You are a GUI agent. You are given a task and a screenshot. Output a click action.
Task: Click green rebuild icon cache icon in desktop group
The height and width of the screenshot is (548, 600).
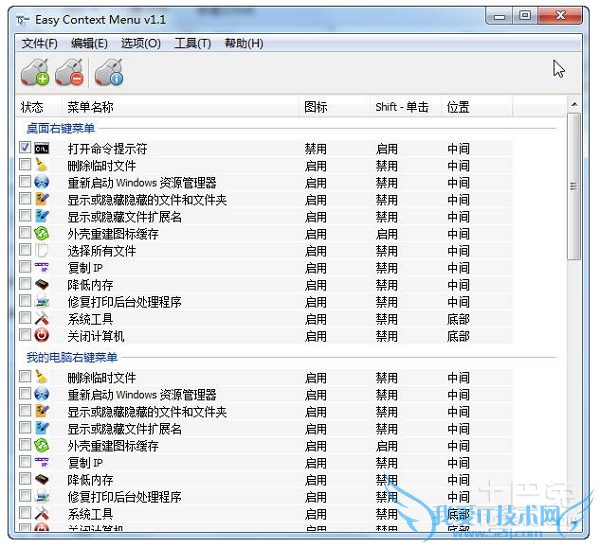[x=42, y=233]
